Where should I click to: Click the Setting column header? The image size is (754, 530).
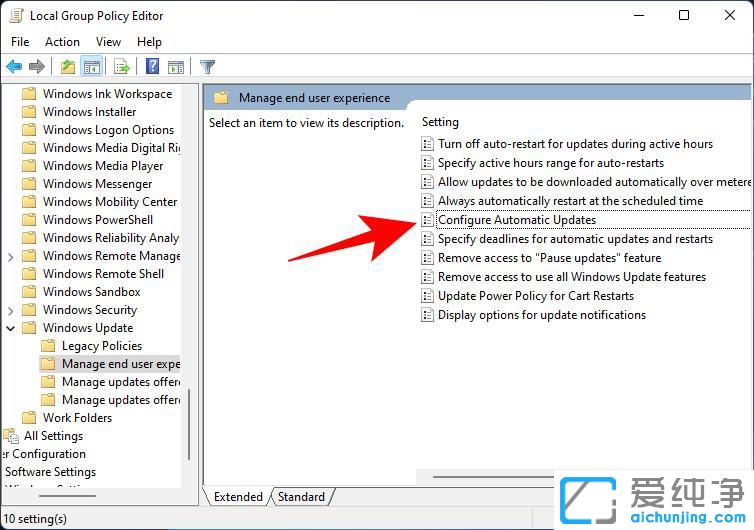point(440,122)
